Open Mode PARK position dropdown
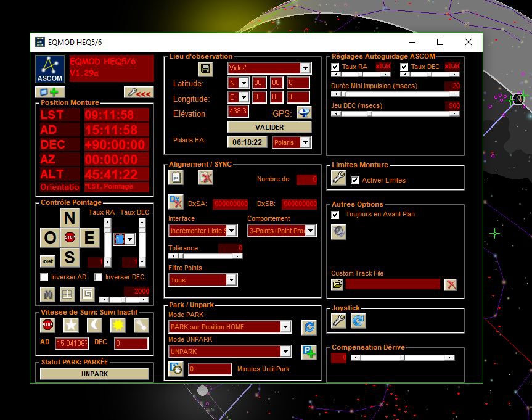 click(x=285, y=327)
